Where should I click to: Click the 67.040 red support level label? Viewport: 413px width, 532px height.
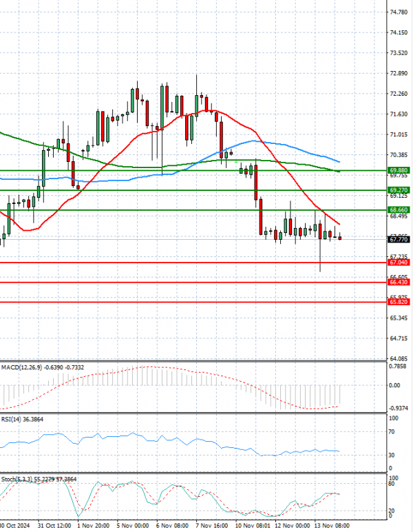(399, 263)
